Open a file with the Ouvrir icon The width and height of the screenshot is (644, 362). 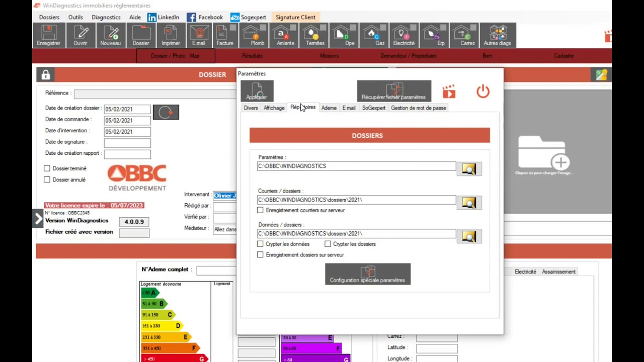(80, 35)
